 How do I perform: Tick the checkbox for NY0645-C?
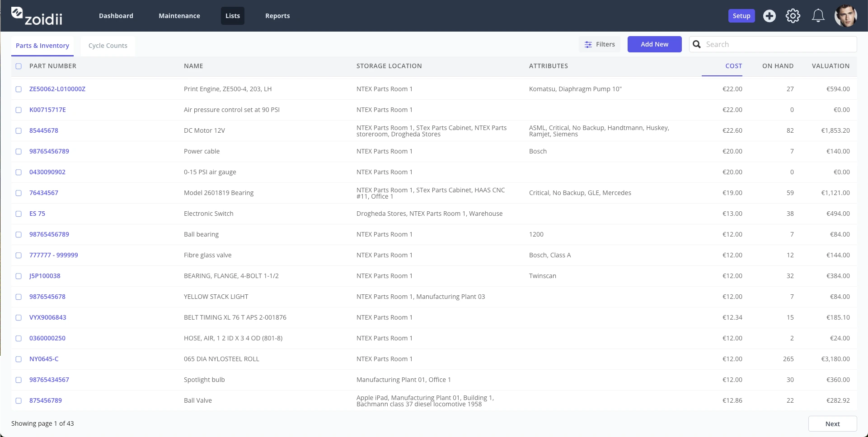[19, 359]
